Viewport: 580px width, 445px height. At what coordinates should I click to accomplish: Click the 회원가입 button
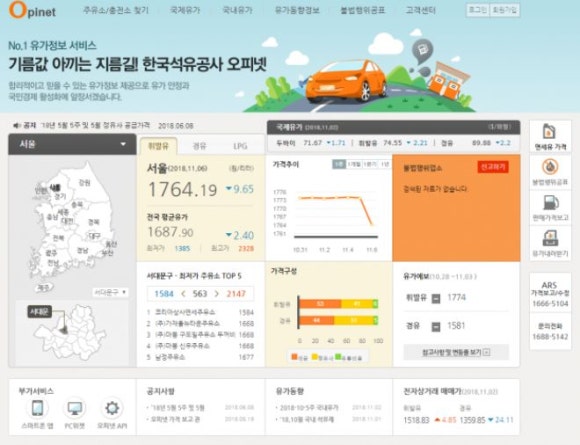[x=505, y=10]
